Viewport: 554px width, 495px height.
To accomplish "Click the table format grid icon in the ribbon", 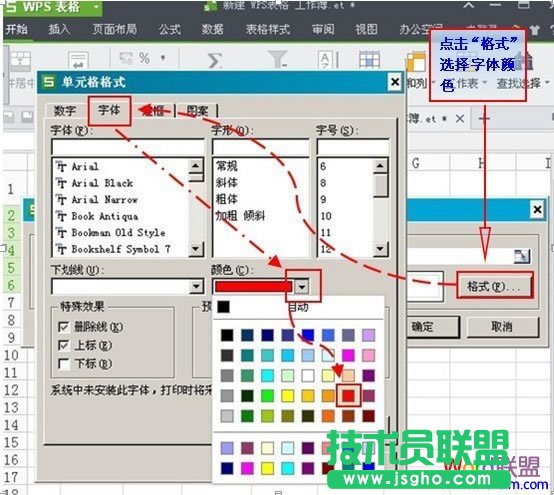I will click(x=370, y=59).
